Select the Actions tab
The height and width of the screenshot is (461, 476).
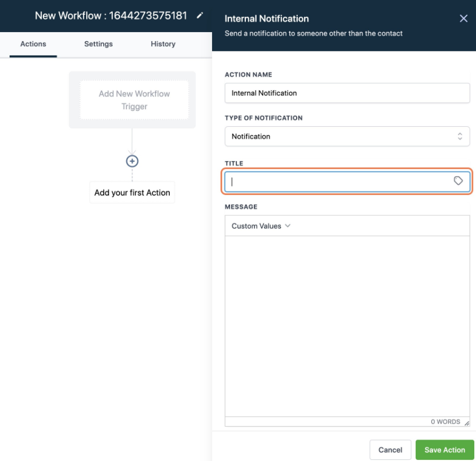pos(33,43)
